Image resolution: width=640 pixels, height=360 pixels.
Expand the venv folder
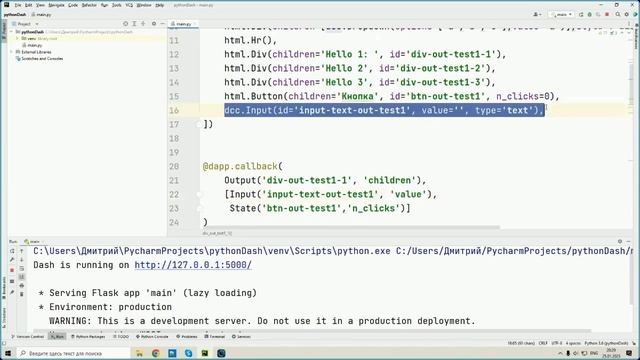[x=18, y=38]
